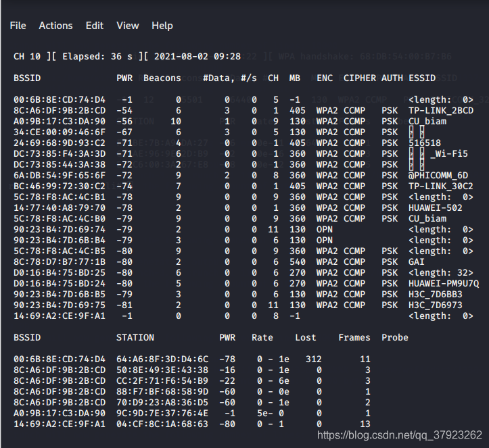Viewport: 489px width, 448px height.
Task: Click the Elapsed: 36 s status text
Action: pos(97,56)
